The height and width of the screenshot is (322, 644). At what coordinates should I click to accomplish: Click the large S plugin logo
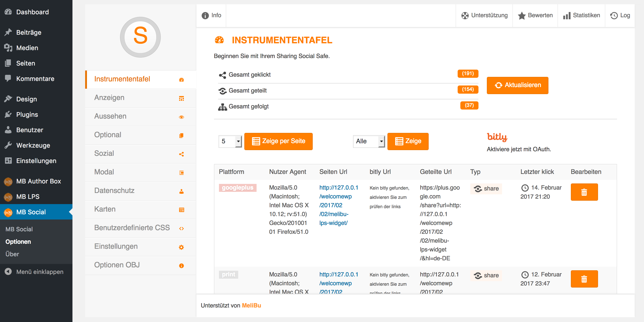point(140,37)
